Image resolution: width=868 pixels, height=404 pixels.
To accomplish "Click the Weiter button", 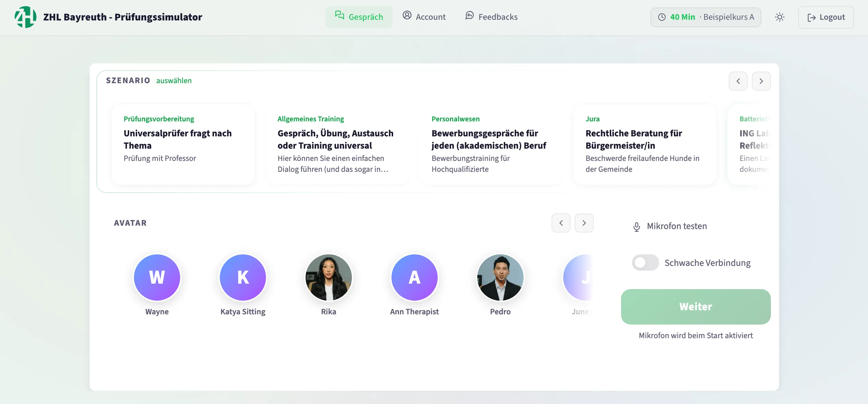I will point(696,307).
